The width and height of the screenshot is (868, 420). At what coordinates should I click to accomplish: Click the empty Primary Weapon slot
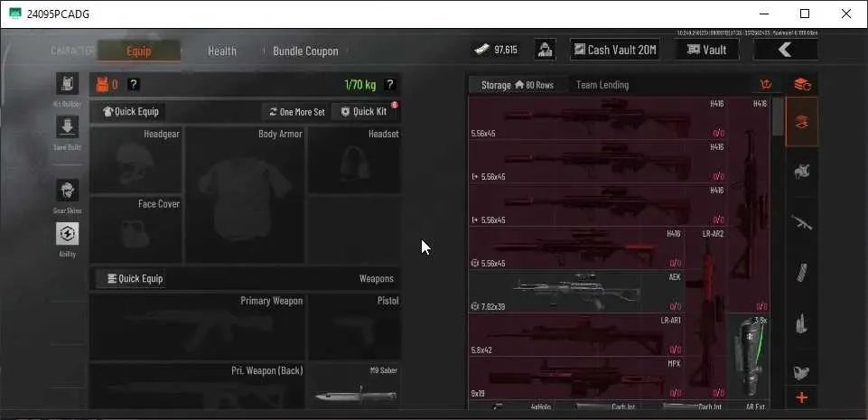pyautogui.click(x=197, y=326)
